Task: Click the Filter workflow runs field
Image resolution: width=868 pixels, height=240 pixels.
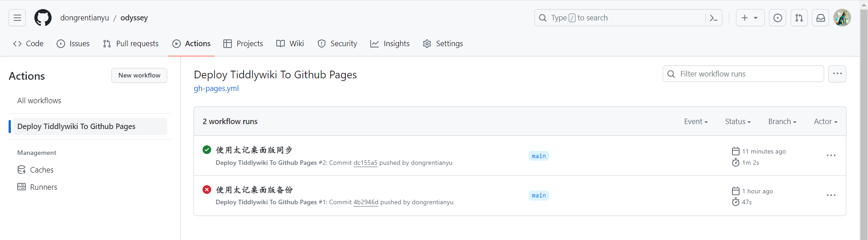Action: pyautogui.click(x=743, y=74)
